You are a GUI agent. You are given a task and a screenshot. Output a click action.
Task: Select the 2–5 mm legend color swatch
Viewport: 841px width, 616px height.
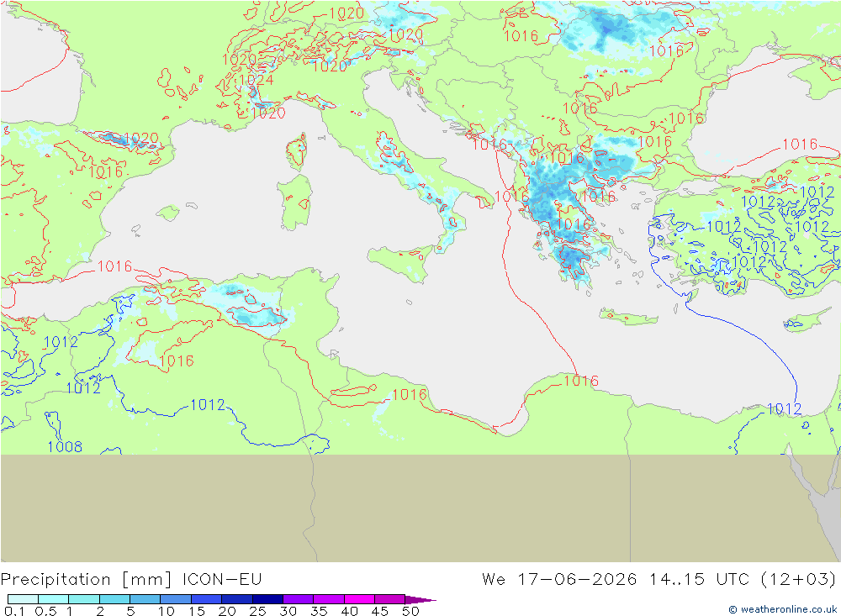[114, 599]
